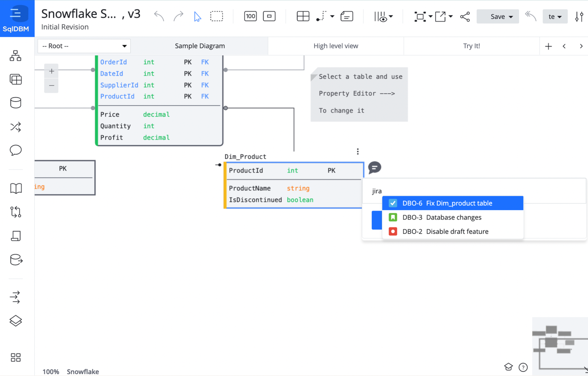This screenshot has height=376, width=588.
Task: Open the documentation book icon in sidebar
Action: coord(16,188)
